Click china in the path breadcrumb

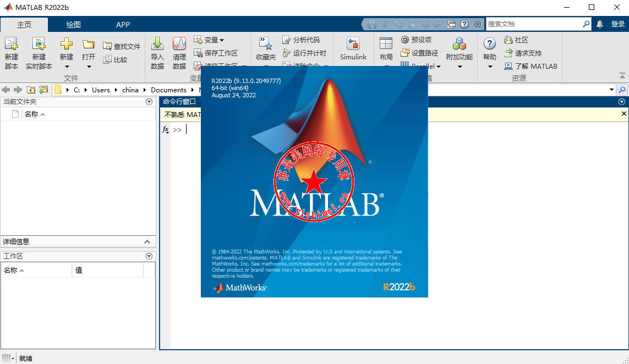point(130,90)
